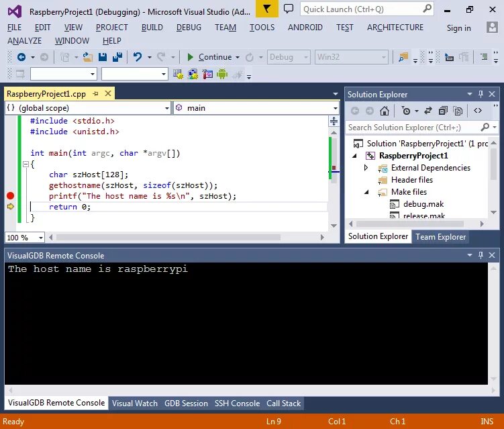Screen dimensions: 504x429
Task: Expand the External Dependencies node
Action: pos(366,168)
